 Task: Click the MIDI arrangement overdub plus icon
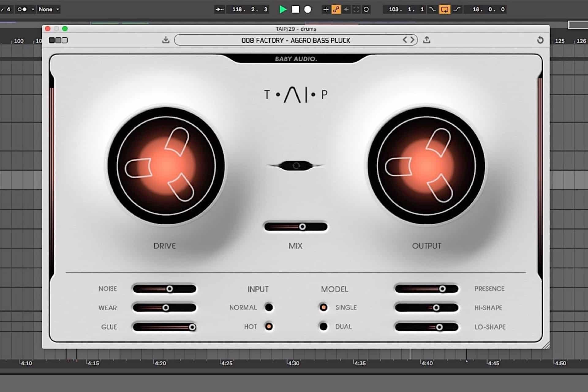click(326, 9)
